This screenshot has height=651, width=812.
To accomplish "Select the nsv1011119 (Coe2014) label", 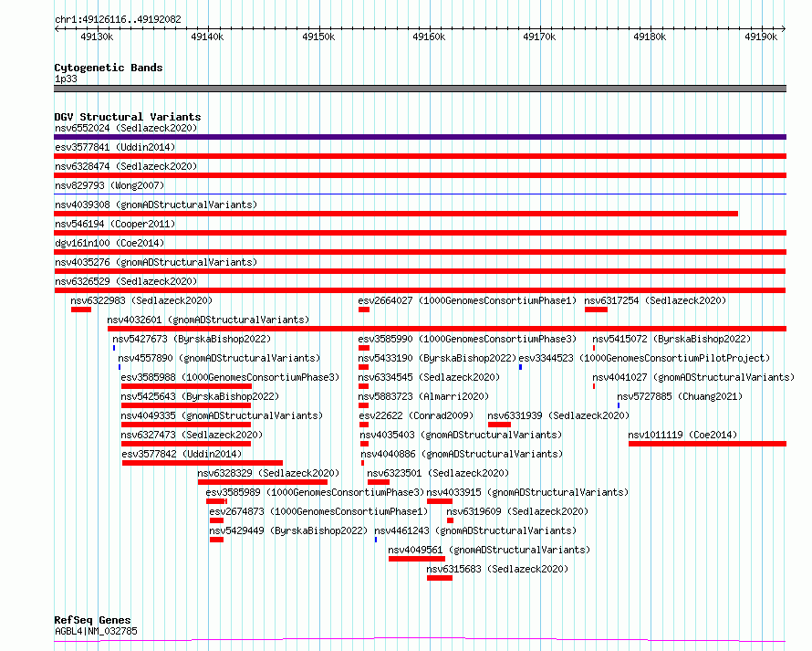I will click(x=682, y=435).
